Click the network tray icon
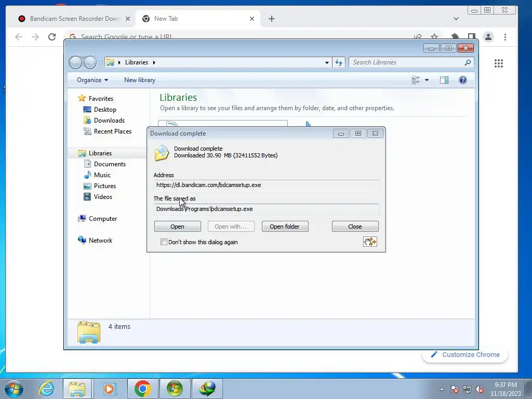The image size is (532, 399). 467,390
